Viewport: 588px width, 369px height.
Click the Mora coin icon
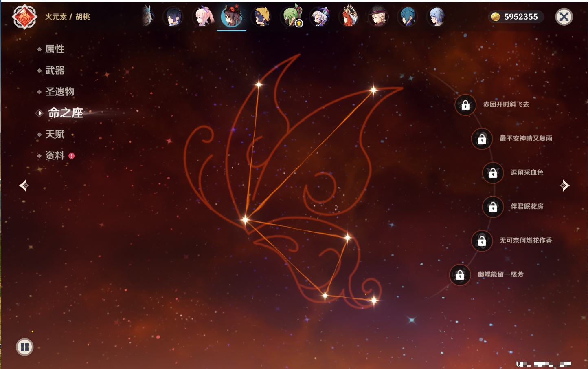pyautogui.click(x=495, y=17)
